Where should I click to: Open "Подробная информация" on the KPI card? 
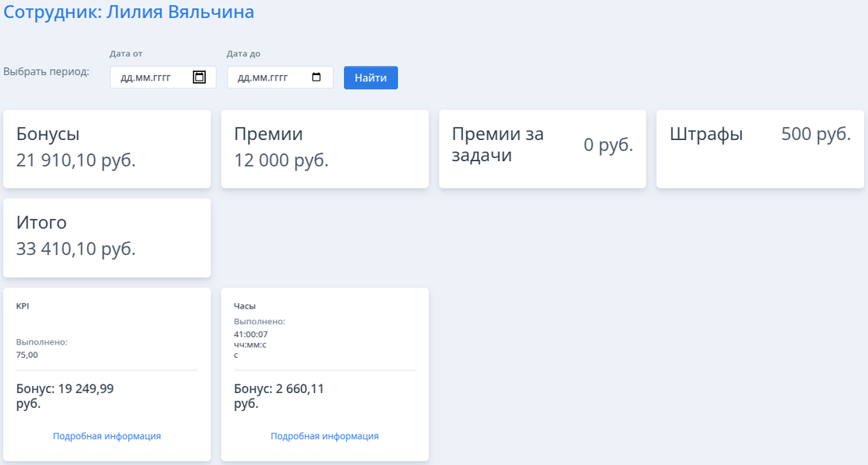coord(106,436)
